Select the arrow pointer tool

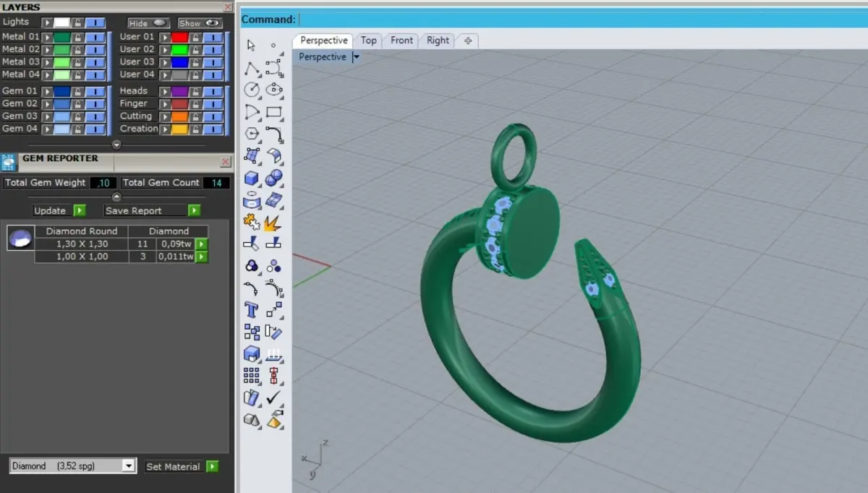(x=252, y=46)
